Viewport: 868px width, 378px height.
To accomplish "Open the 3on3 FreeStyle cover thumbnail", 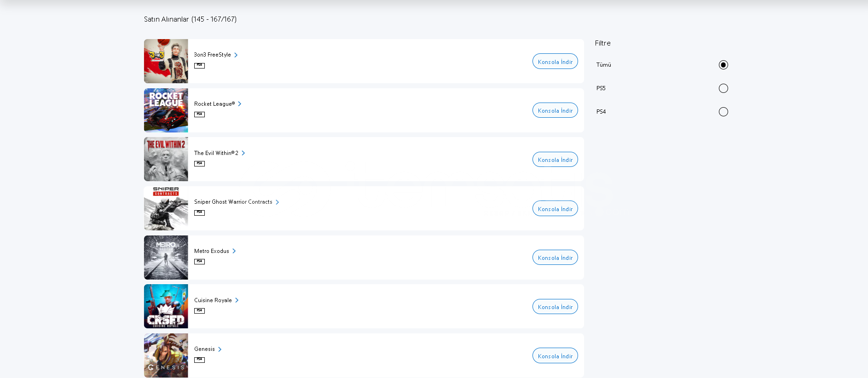I will 166,61.
